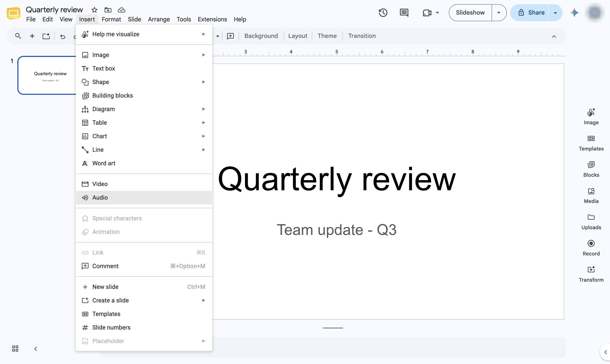Click the Share button
This screenshot has width=610, height=364.
[530, 12]
